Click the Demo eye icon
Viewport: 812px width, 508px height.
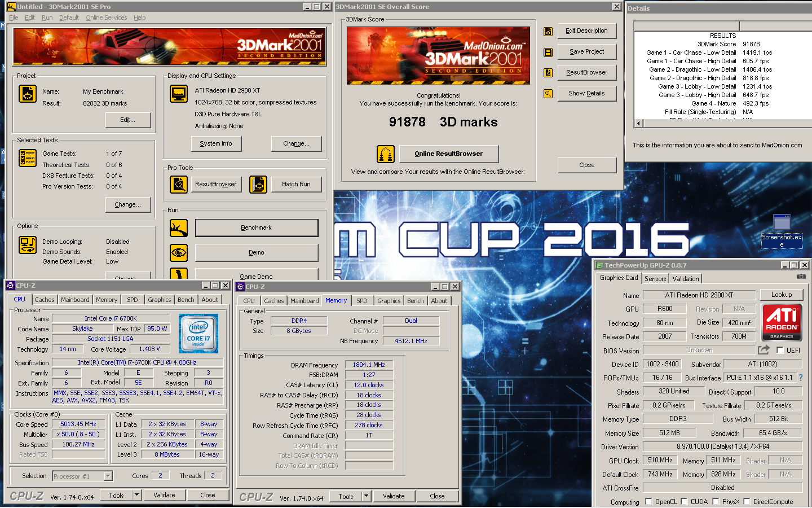(x=179, y=253)
